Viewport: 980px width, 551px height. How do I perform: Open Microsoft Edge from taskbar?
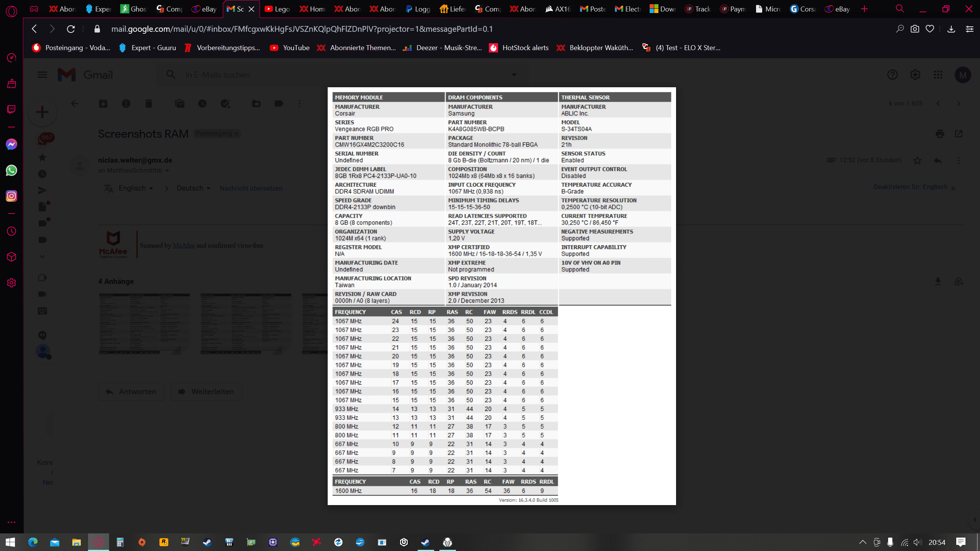33,542
